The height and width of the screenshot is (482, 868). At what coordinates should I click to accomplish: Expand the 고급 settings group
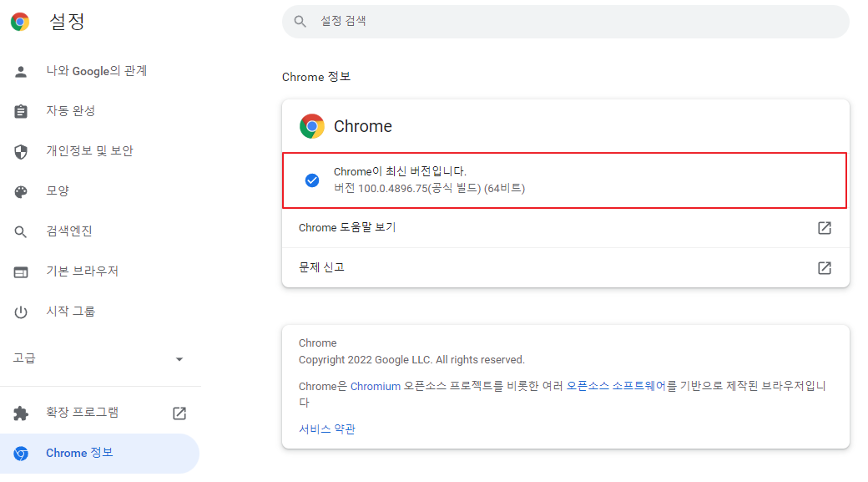[x=99, y=358]
